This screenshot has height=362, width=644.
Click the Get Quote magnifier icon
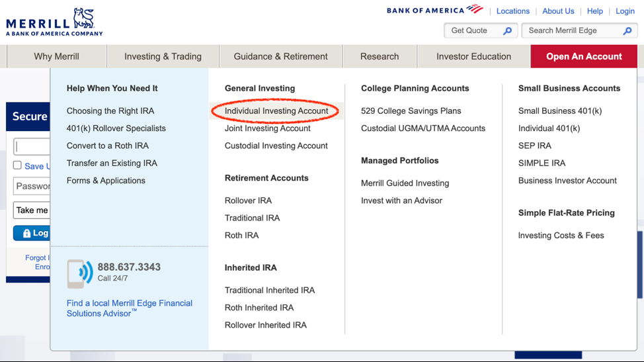507,31
